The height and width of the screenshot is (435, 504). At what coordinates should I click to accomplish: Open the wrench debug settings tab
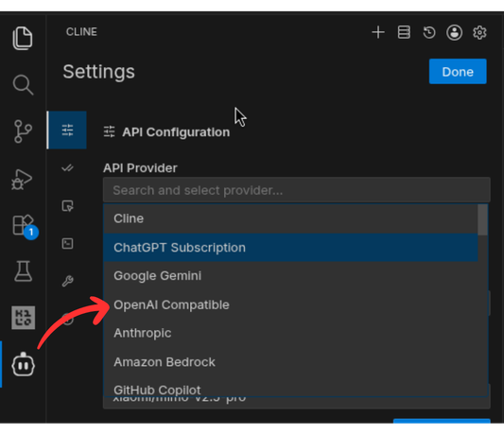(x=67, y=281)
